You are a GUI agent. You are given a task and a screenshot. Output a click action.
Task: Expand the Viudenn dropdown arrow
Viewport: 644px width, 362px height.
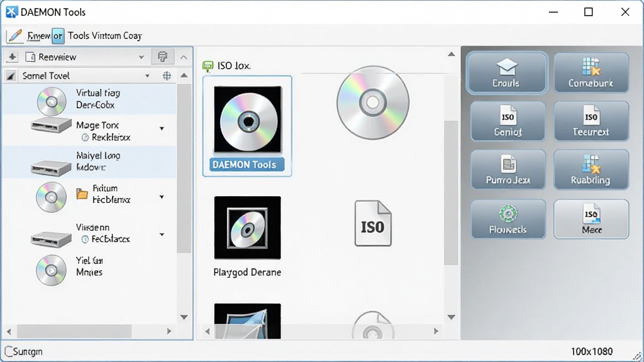click(x=162, y=234)
